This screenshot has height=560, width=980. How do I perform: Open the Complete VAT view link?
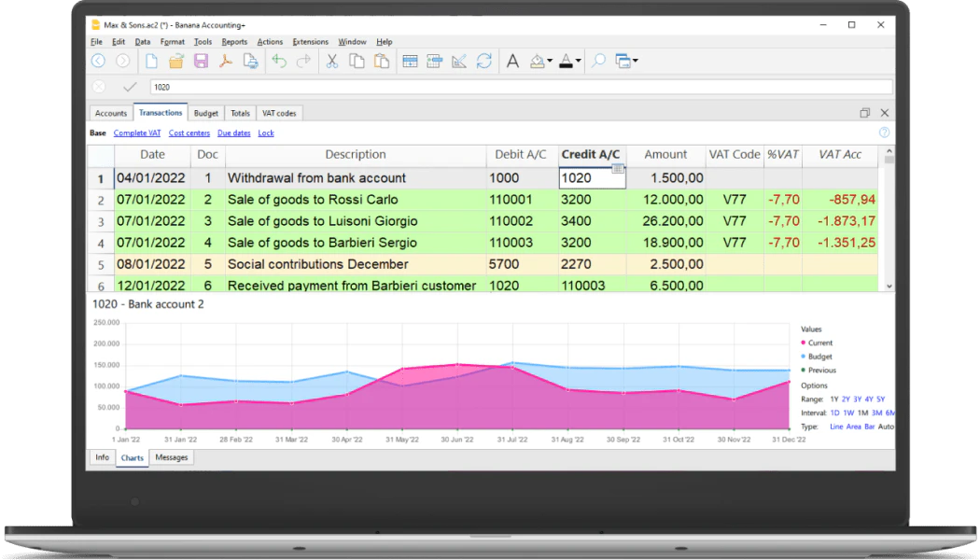137,133
